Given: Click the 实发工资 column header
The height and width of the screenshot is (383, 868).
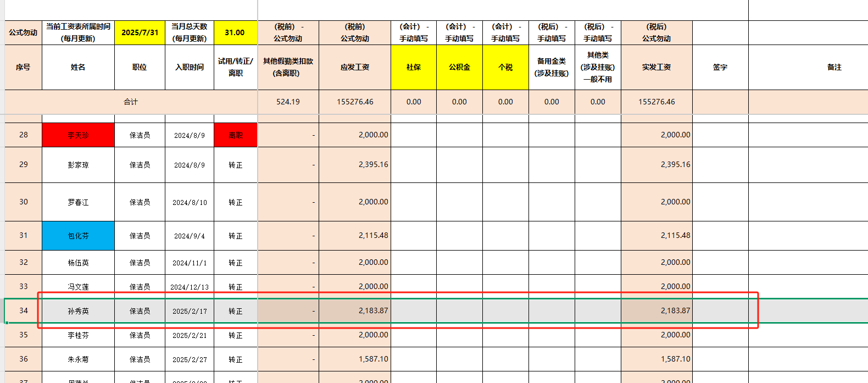Looking at the screenshot, I should point(656,67).
